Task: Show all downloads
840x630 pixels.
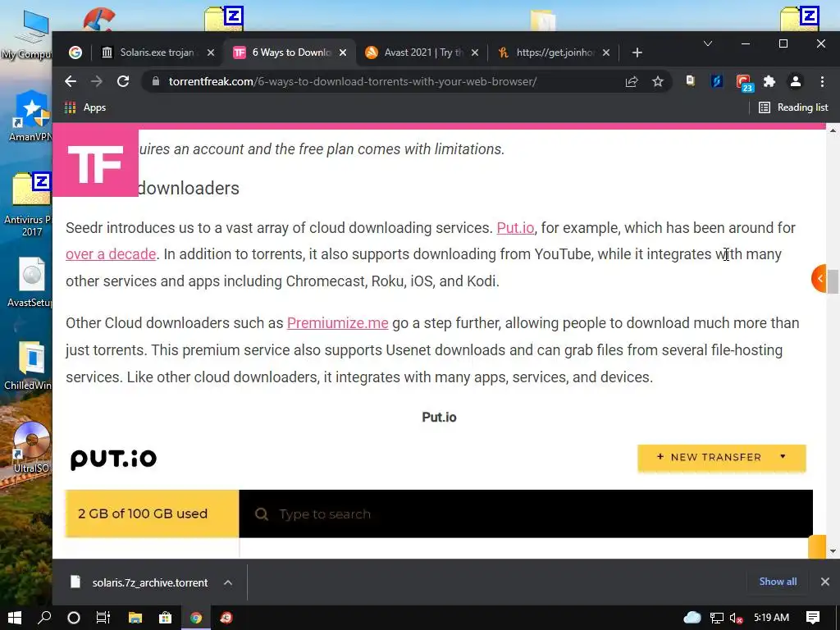Action: (778, 582)
